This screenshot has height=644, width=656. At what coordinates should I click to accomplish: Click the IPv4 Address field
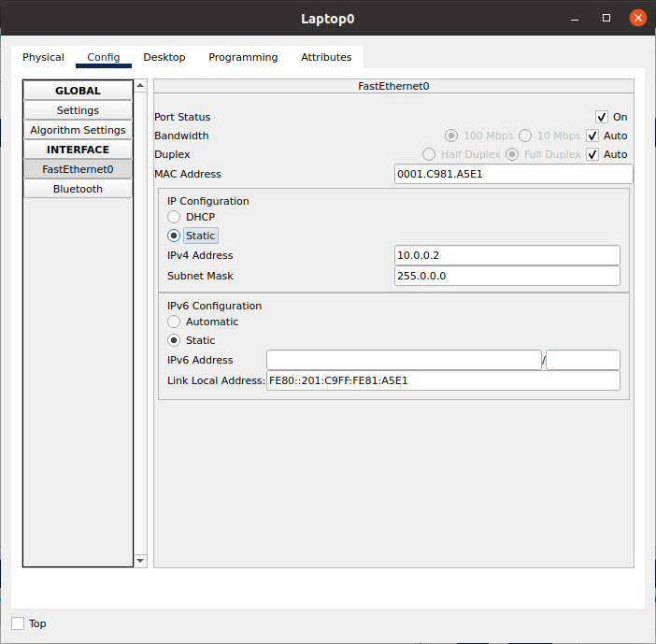tap(507, 255)
